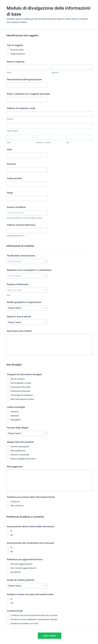
Task: Open the calendar icon in Periodo di riferimento
Action: pos(45,290)
